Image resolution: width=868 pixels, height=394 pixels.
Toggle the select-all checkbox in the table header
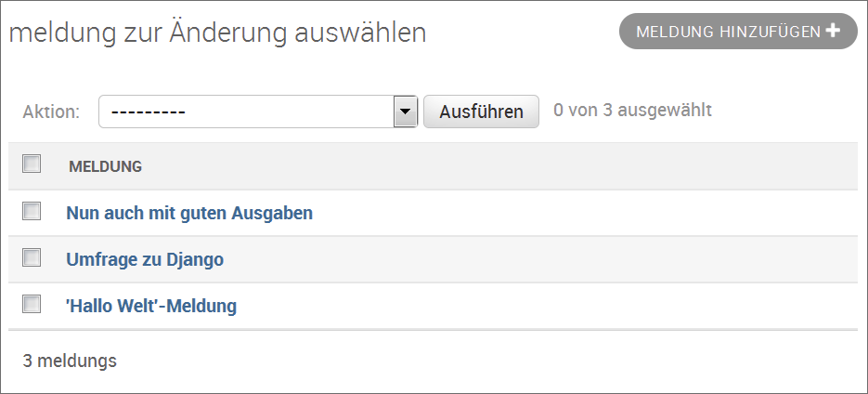point(32,164)
